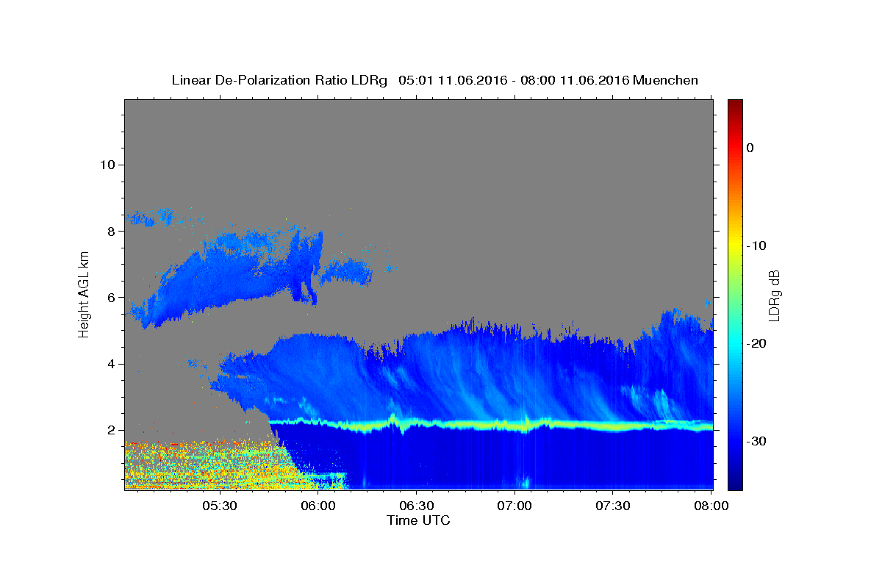Click the 10 km height tick label
The height and width of the screenshot is (588, 882).
coord(106,165)
